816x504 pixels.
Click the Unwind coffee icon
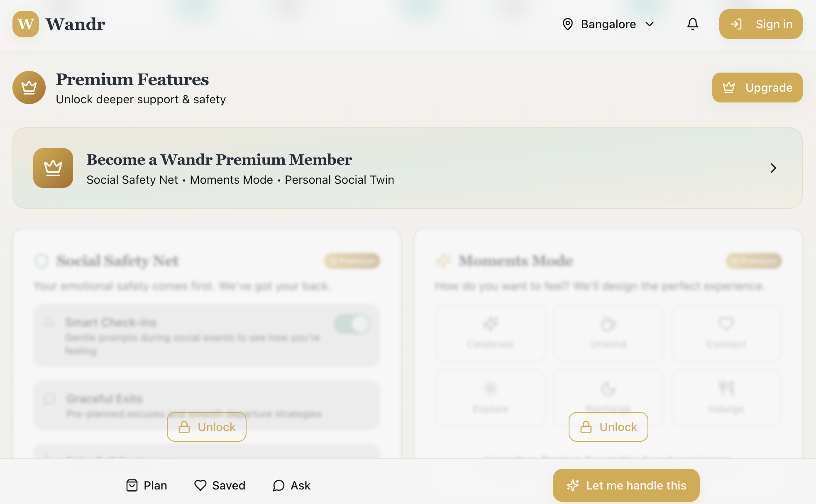pyautogui.click(x=608, y=324)
